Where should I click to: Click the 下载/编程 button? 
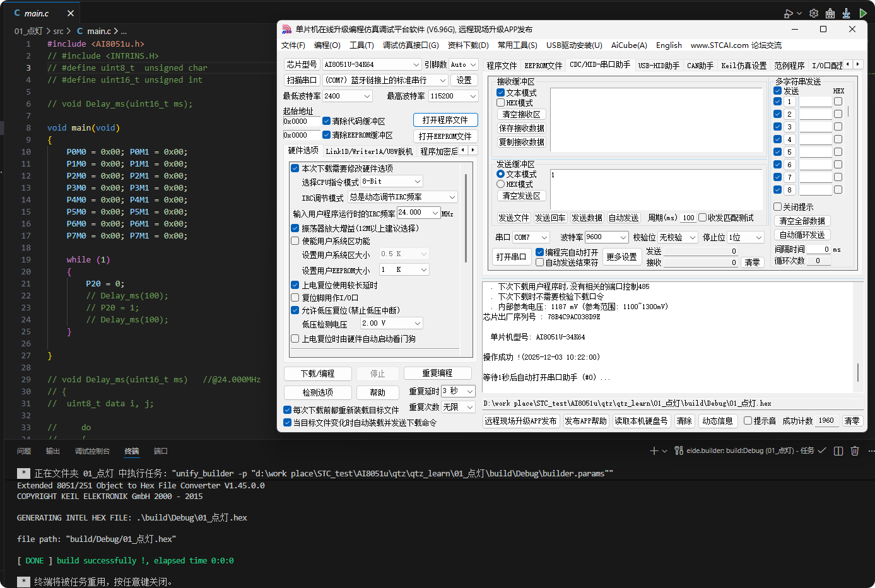tap(317, 373)
